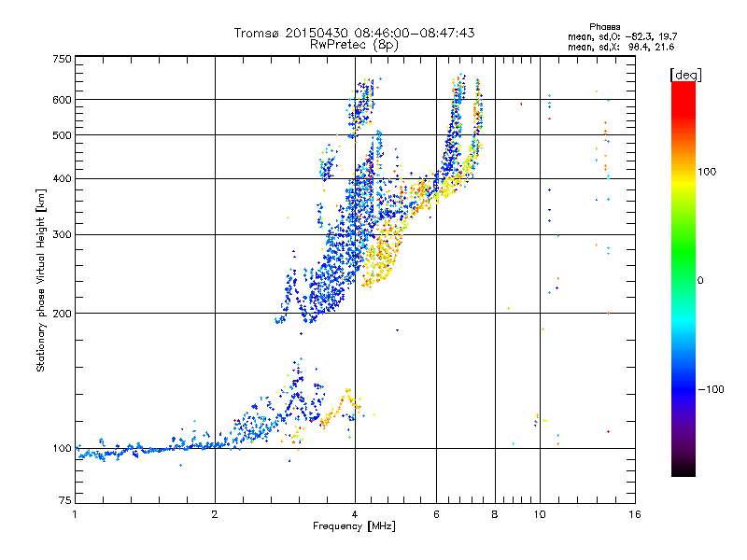747x560 pixels.
Task: Click the x-axis tick label "4"
Action: [355, 514]
